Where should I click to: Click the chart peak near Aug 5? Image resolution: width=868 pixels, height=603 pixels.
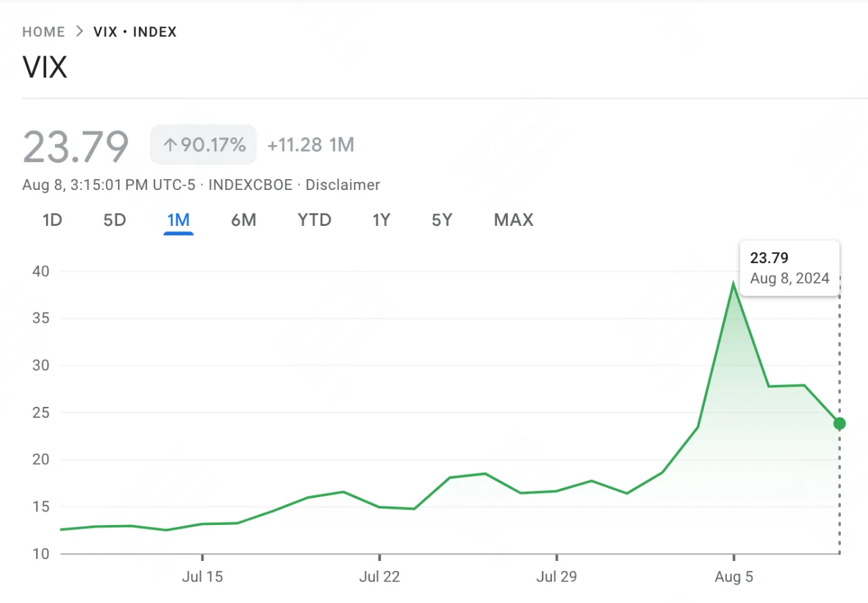(x=733, y=283)
